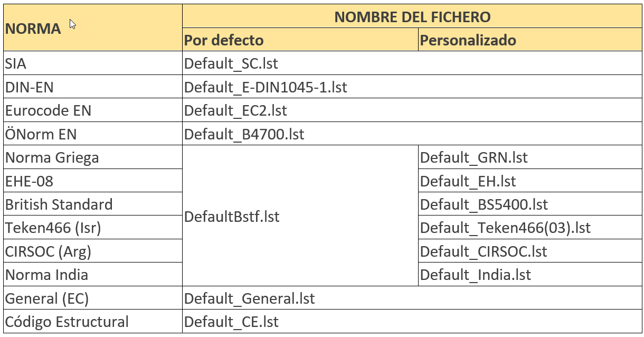644x337 pixels.
Task: Click the Código Estructural row label
Action: [67, 322]
